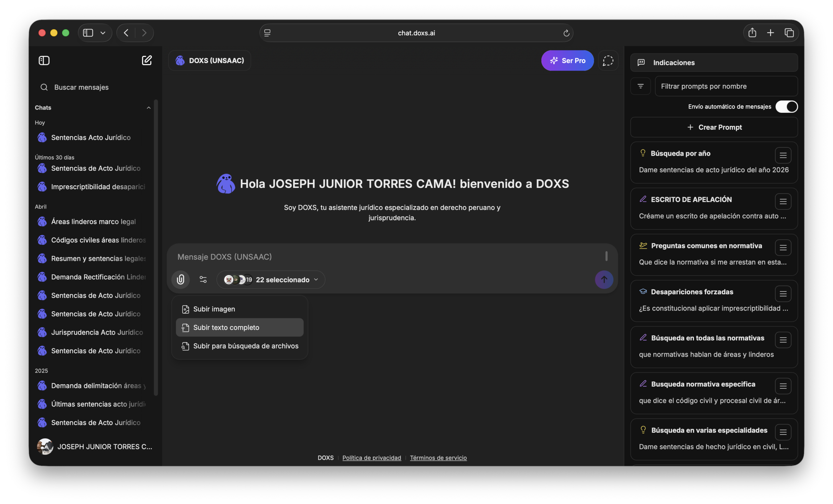Open Safari sidebar options chevron
833x504 pixels.
(103, 33)
